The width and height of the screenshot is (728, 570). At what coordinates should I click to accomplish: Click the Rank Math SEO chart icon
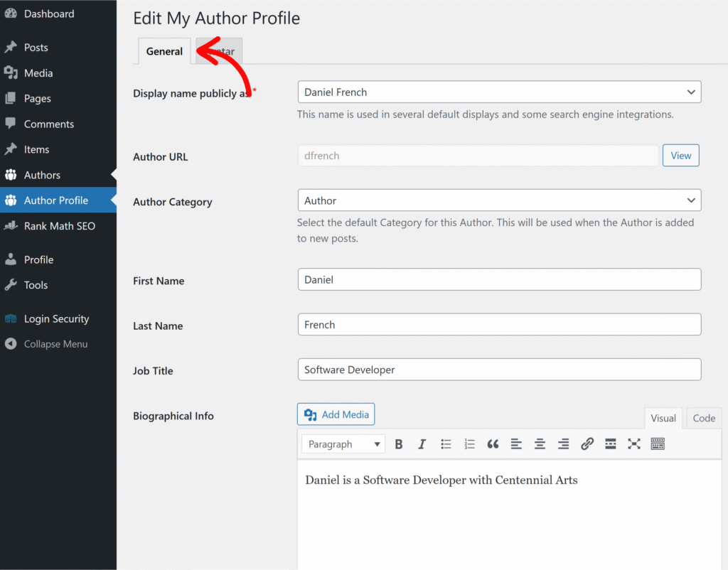point(11,226)
